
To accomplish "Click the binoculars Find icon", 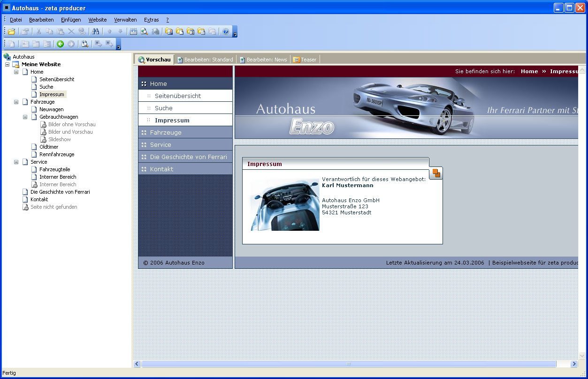I will pyautogui.click(x=95, y=31).
